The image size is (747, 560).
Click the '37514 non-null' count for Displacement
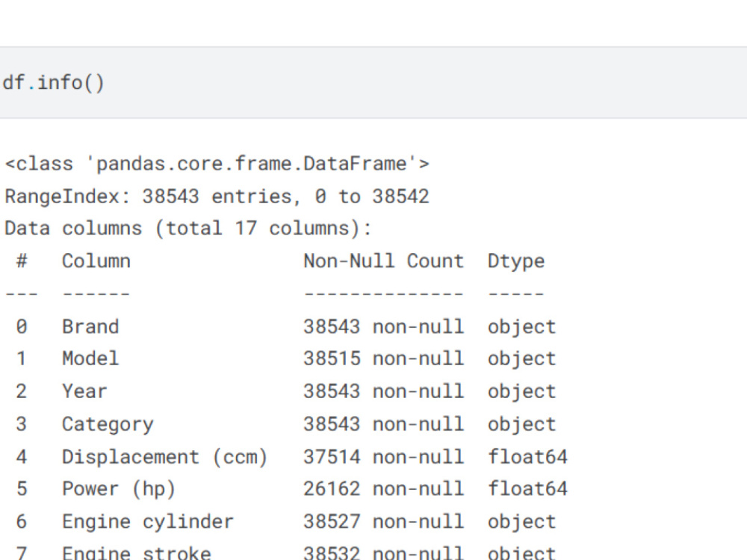pos(384,457)
